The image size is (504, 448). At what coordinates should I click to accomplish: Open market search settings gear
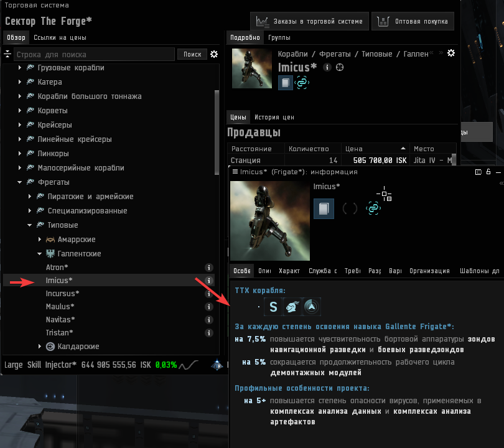214,54
